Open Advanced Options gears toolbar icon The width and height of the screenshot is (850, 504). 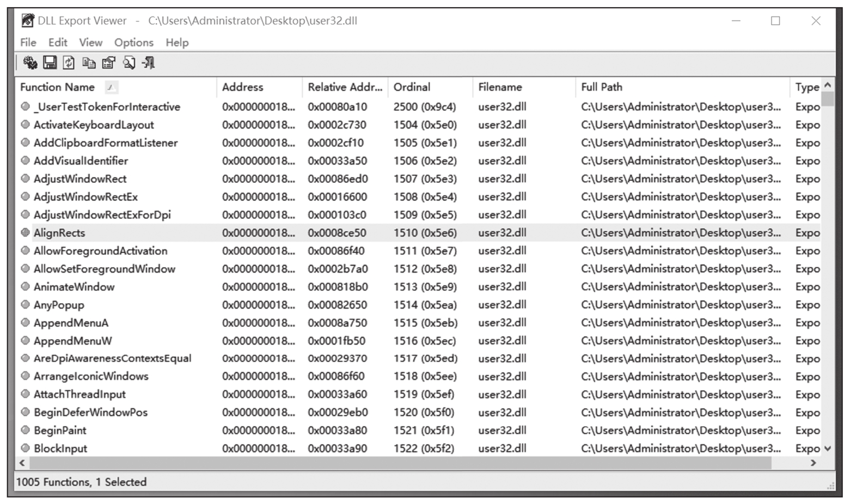[x=30, y=63]
